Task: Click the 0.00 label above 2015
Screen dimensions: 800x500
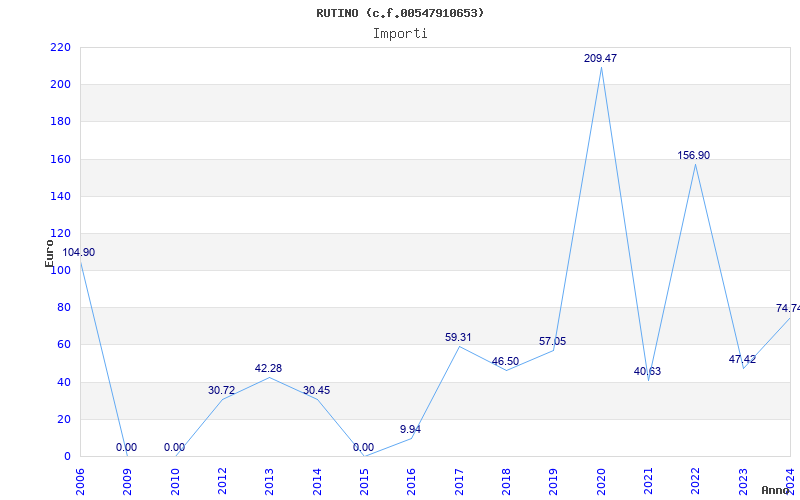Action: (363, 447)
